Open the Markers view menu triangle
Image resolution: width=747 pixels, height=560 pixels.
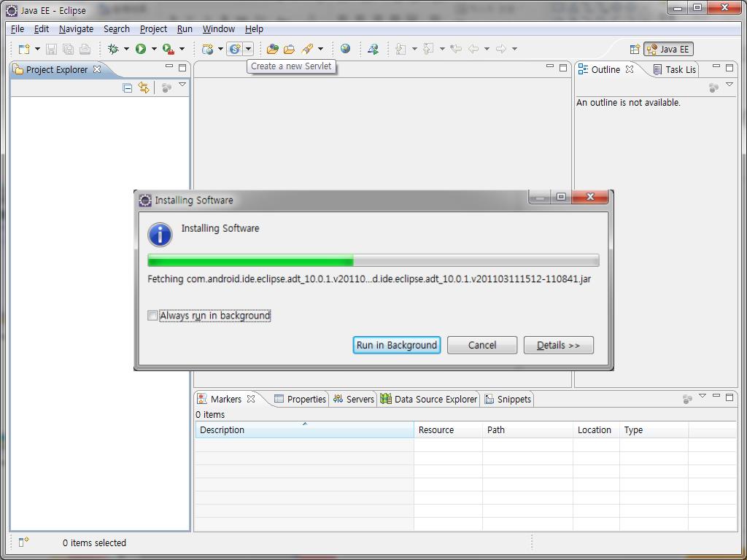(703, 396)
